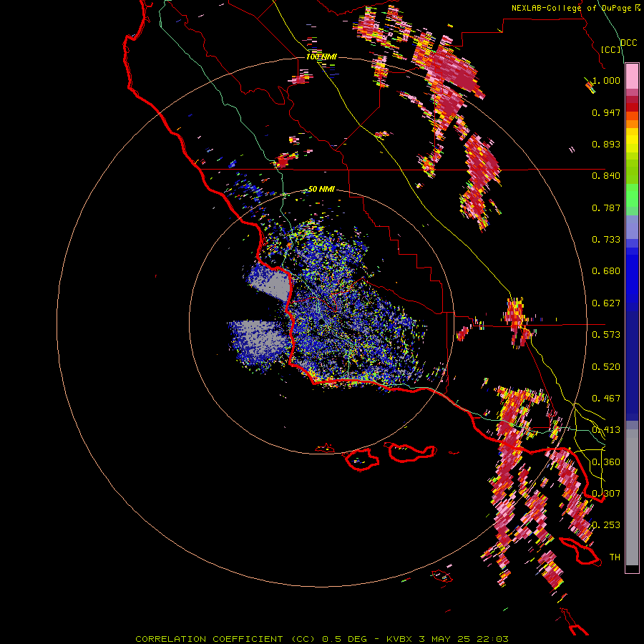
Task: Click the 0.840 legend value
Action: coord(606,176)
